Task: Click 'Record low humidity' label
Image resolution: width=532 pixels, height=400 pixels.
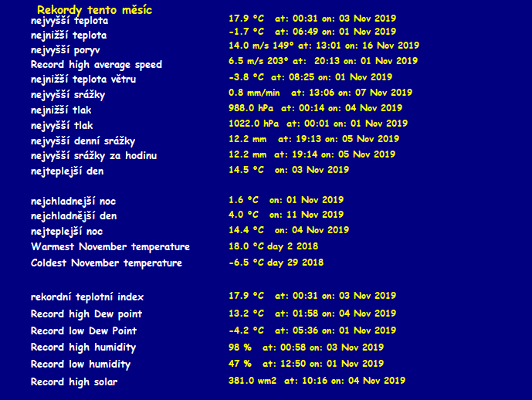Action: [x=80, y=364]
